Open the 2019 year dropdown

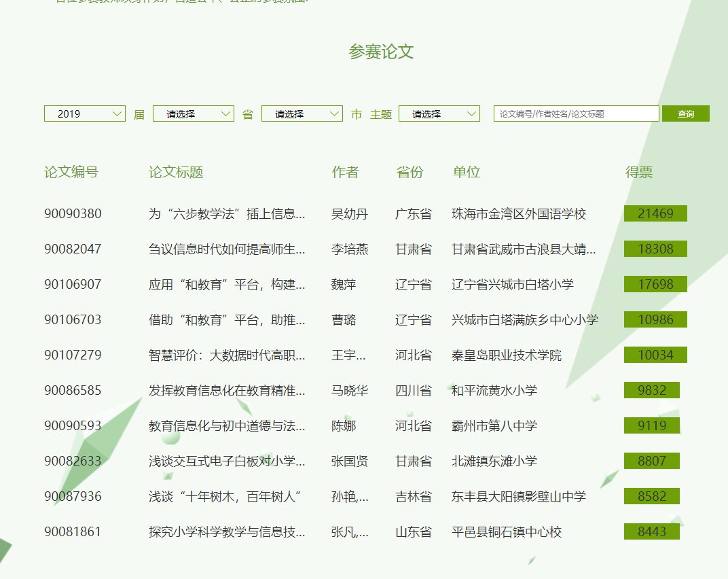pos(84,114)
